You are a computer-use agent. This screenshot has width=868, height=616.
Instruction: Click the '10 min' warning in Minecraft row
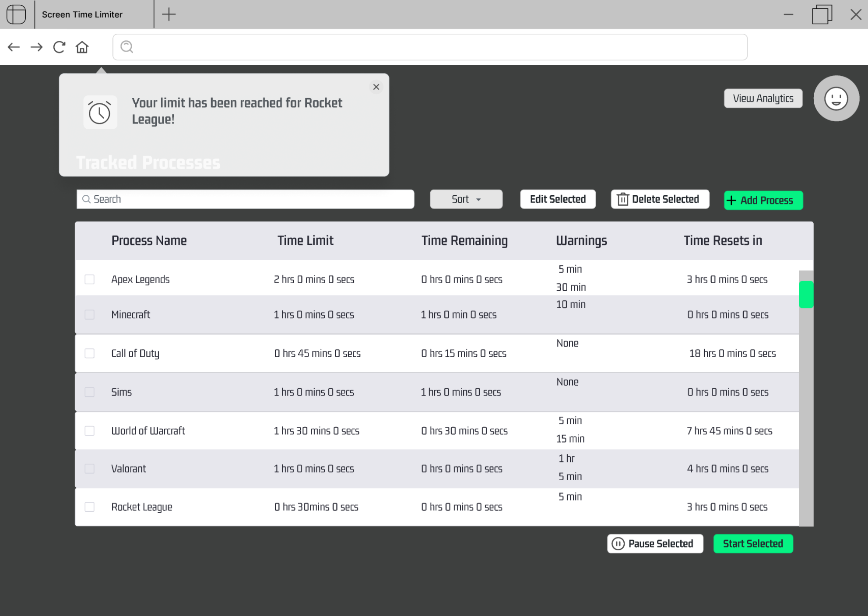pyautogui.click(x=570, y=304)
